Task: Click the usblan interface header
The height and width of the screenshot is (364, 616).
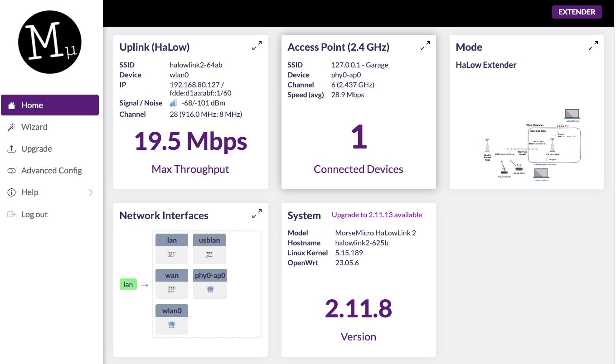Action: [209, 240]
